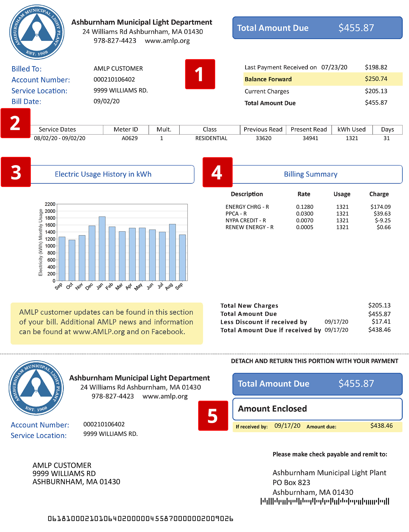Click the PO Box 823 remittance line
The width and height of the screenshot is (409, 532).
pos(291,482)
